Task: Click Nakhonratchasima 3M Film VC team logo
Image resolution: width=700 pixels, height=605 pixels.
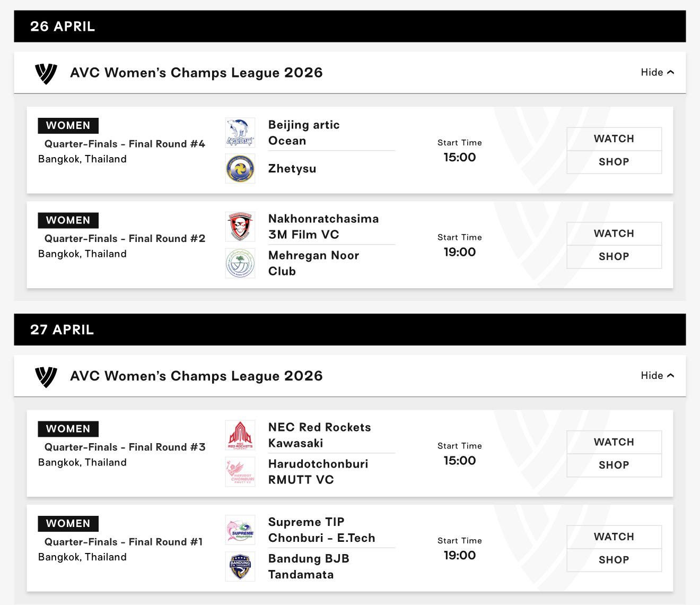Action: 240,227
